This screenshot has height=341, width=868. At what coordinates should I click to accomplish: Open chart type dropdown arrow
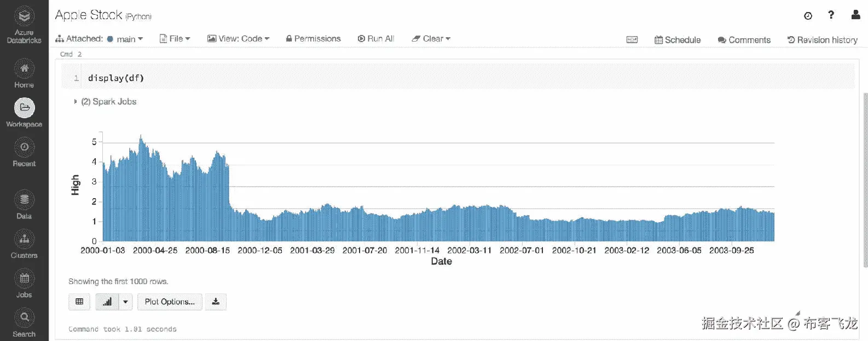125,302
